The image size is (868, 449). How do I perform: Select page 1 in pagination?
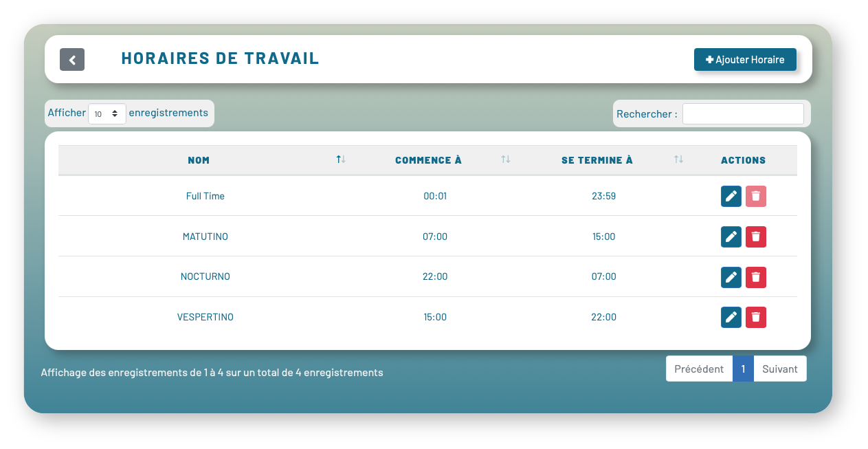point(743,369)
